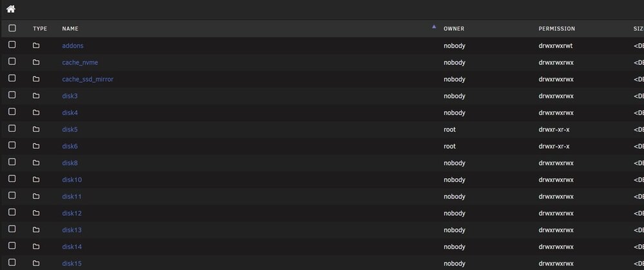Open the disk4 folder link
Image resolution: width=644 pixels, height=270 pixels.
tap(70, 113)
